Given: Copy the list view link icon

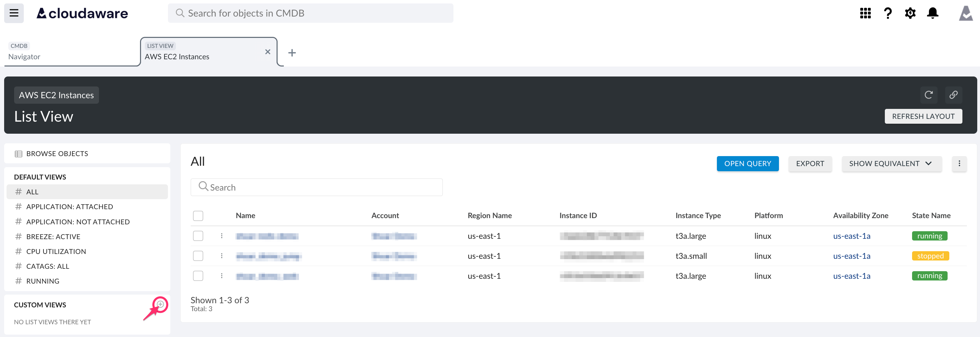Looking at the screenshot, I should point(954,95).
